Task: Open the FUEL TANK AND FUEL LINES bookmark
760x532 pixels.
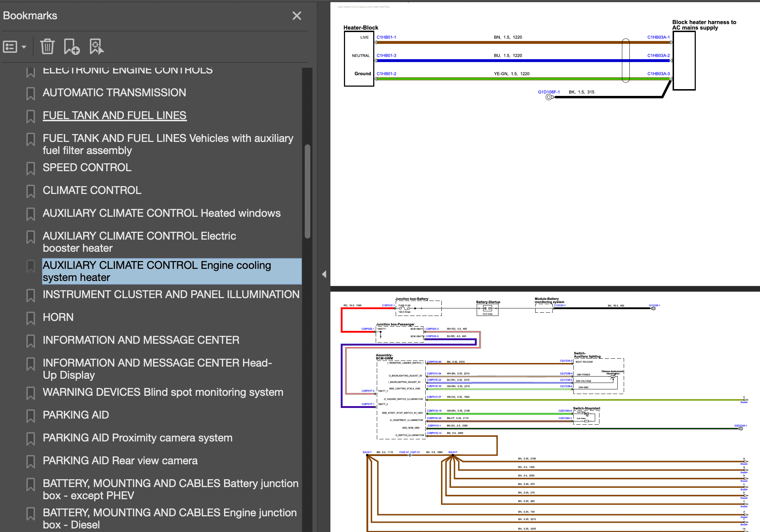Action: point(115,116)
